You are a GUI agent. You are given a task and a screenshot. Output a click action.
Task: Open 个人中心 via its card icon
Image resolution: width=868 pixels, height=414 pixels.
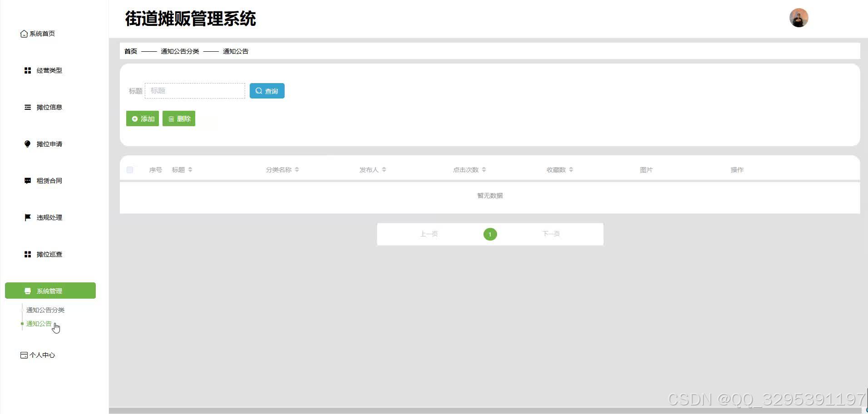pyautogui.click(x=23, y=355)
